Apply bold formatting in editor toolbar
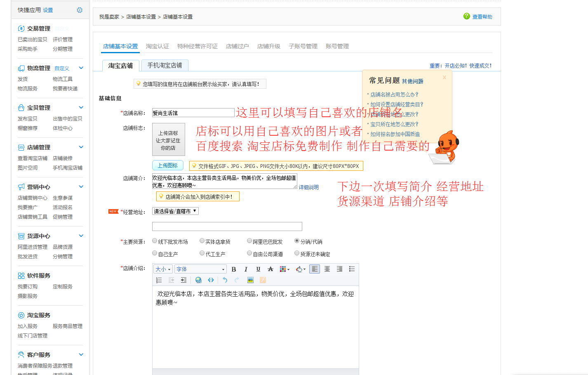Viewport: 588px width, 375px height. (234, 269)
